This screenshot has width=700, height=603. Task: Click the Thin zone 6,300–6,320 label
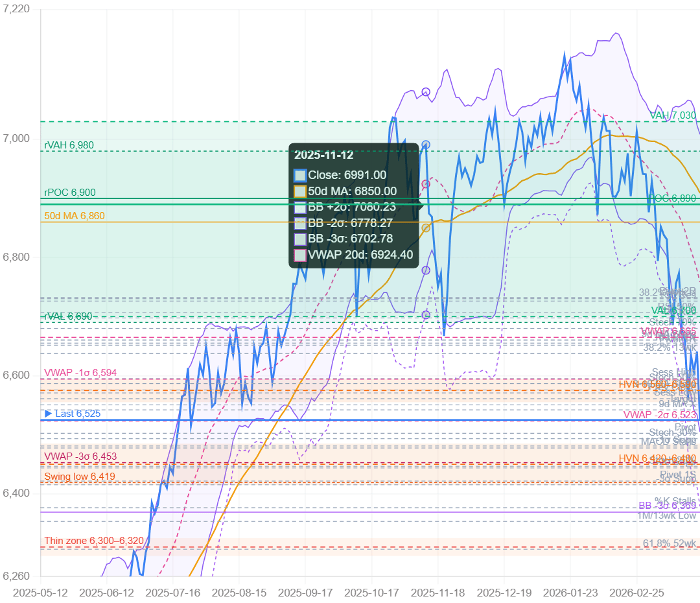click(x=94, y=541)
